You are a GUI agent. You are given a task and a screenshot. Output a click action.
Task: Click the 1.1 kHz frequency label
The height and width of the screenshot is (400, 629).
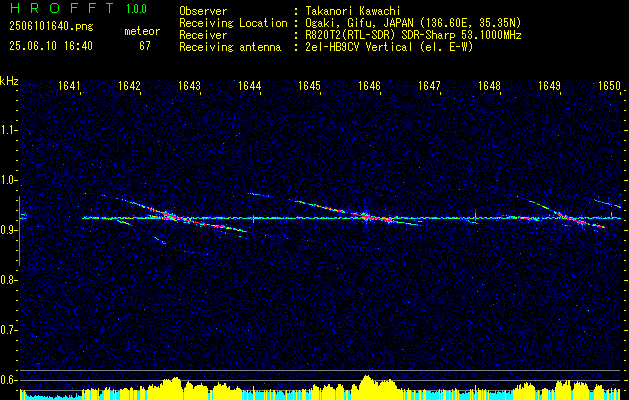[8, 130]
